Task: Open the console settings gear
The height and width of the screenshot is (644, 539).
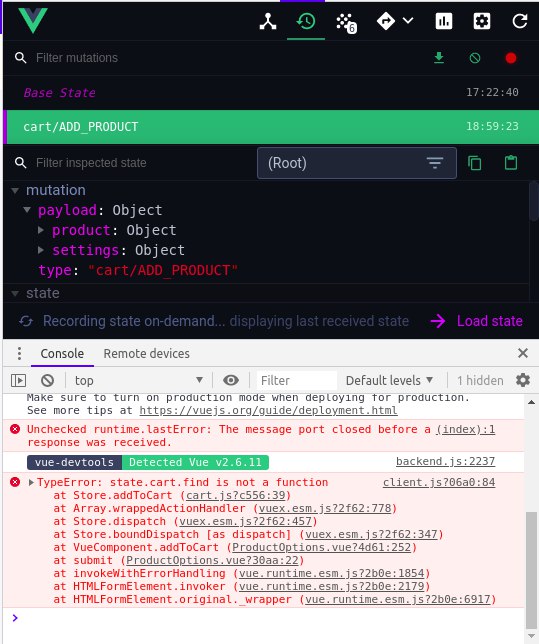Action: tap(523, 380)
